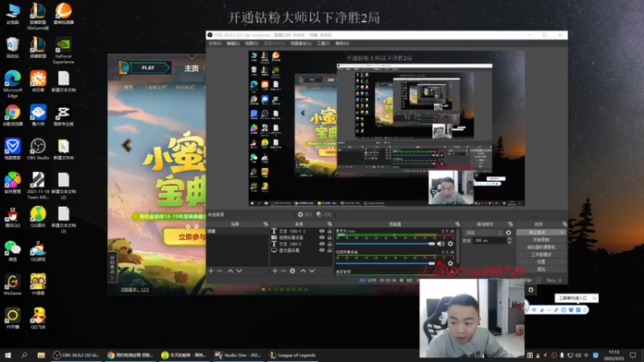Image resolution: width=644 pixels, height=362 pixels.
Task: Move scene up with the up arrow in Scenes panel
Action: [230, 271]
